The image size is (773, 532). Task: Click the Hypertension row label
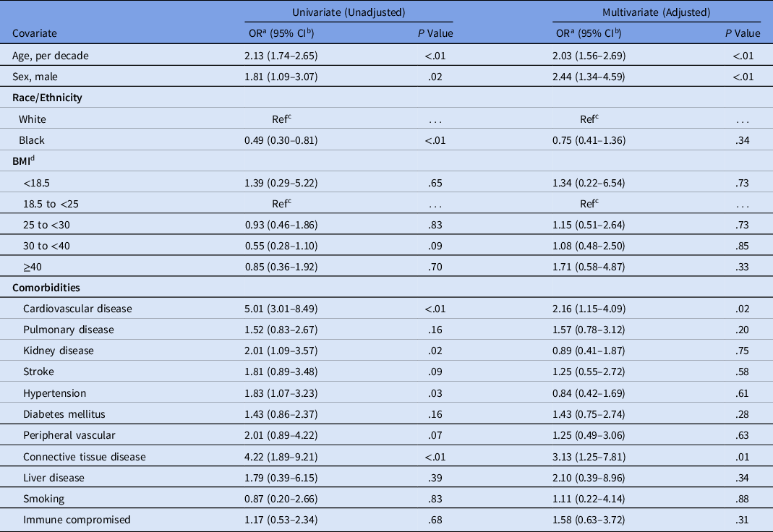coord(54,392)
